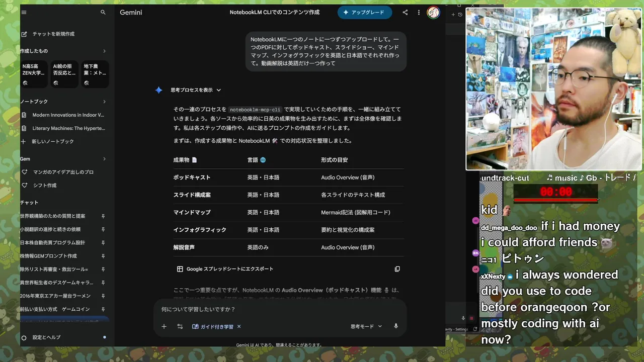
Task: Unpin the 株情報GEMプロンプト作成 chat
Action: coord(103,256)
